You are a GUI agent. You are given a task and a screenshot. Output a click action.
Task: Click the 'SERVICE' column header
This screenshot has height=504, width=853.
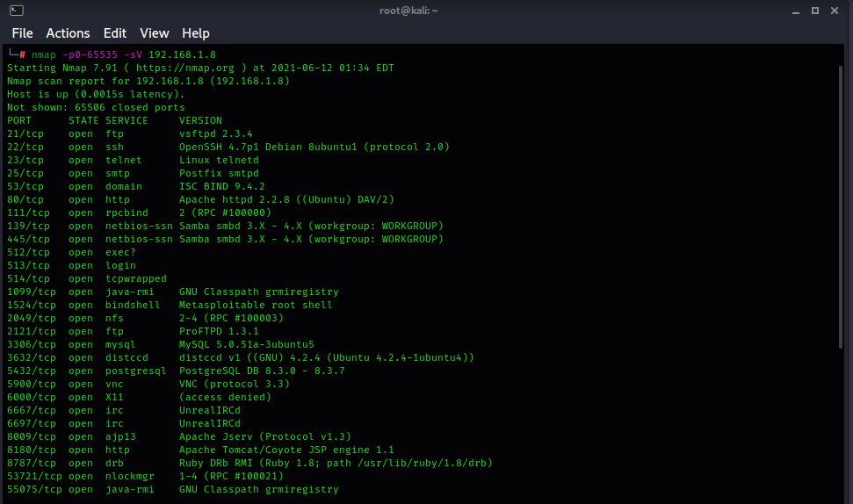pyautogui.click(x=127, y=120)
